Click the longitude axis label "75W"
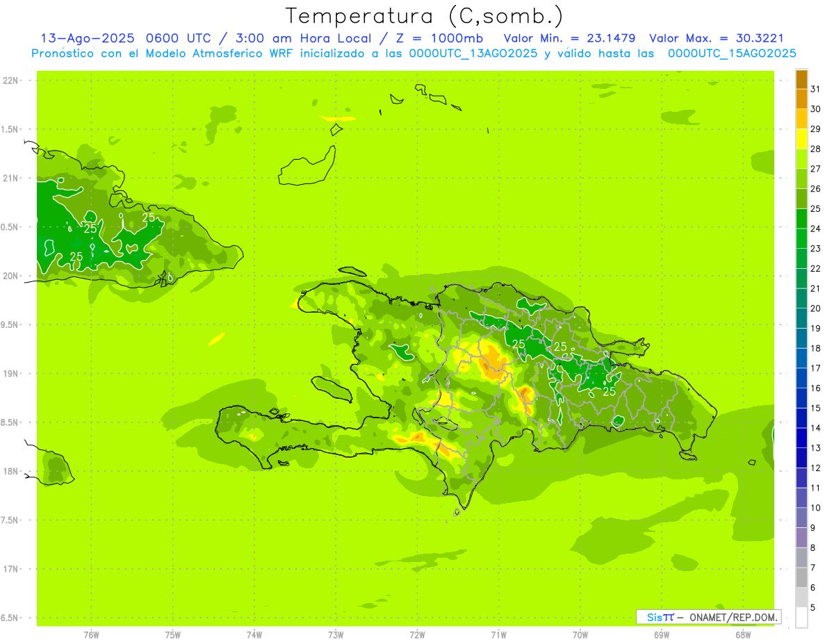Screen dimensions: 834x644 173,634
